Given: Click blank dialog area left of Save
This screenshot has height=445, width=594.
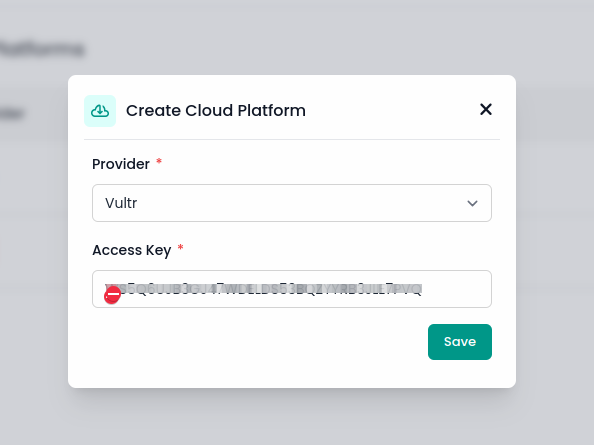Looking at the screenshot, I should pyautogui.click(x=258, y=342).
